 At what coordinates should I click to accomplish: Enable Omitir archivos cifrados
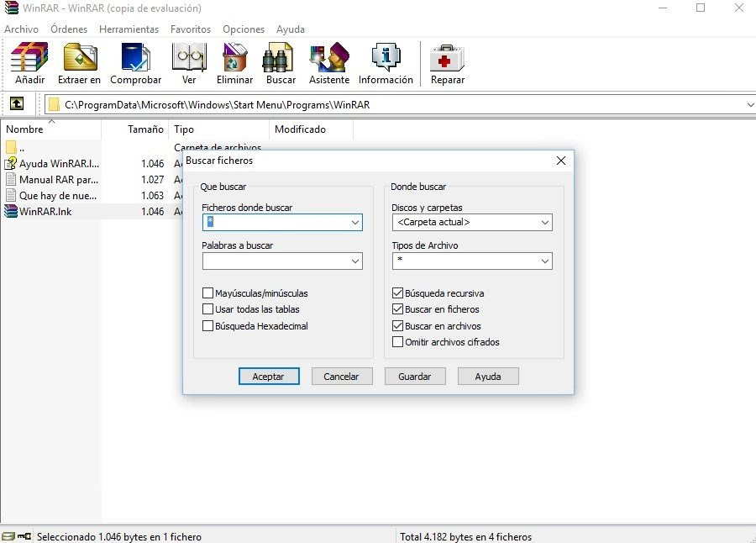[398, 342]
